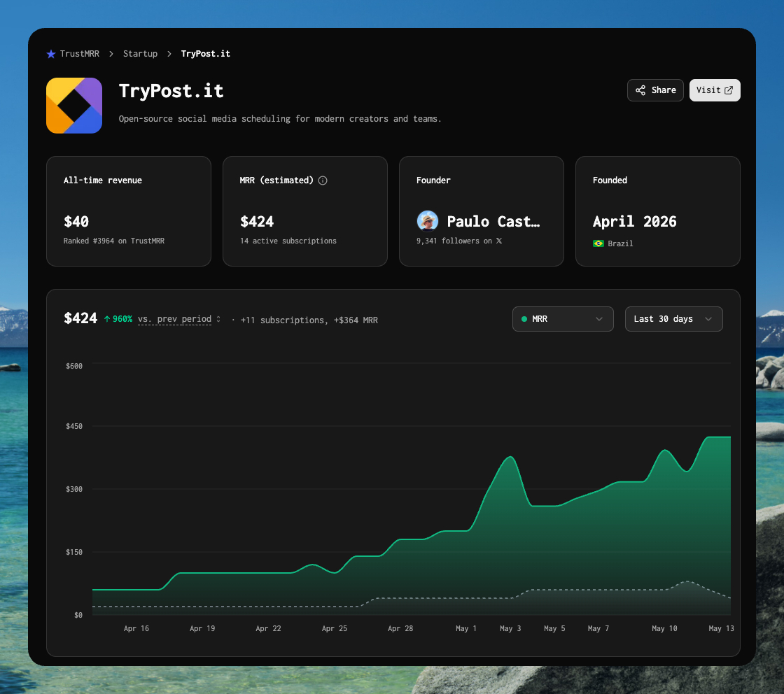Click the green MRR legend dot
This screenshot has height=694, width=784.
[524, 319]
